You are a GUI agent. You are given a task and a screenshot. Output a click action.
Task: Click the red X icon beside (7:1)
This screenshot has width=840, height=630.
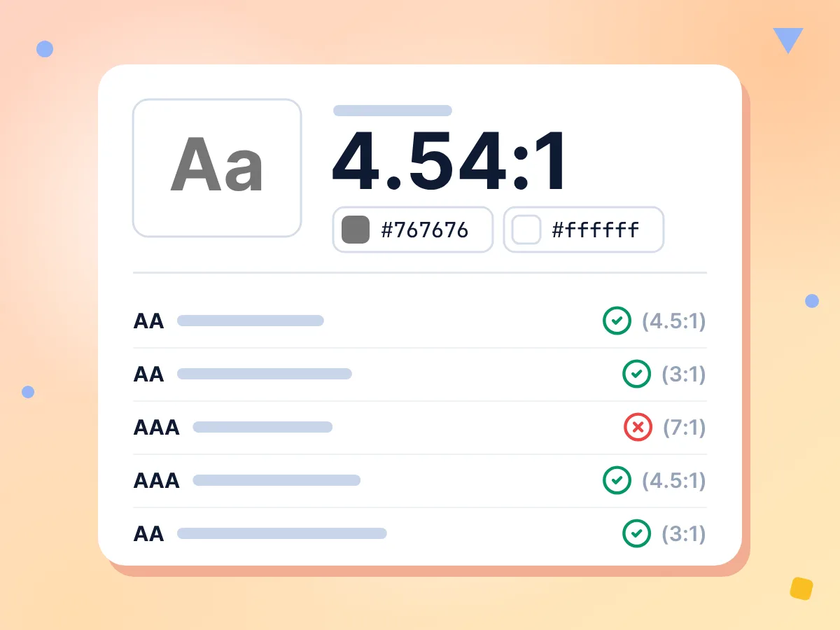point(638,427)
